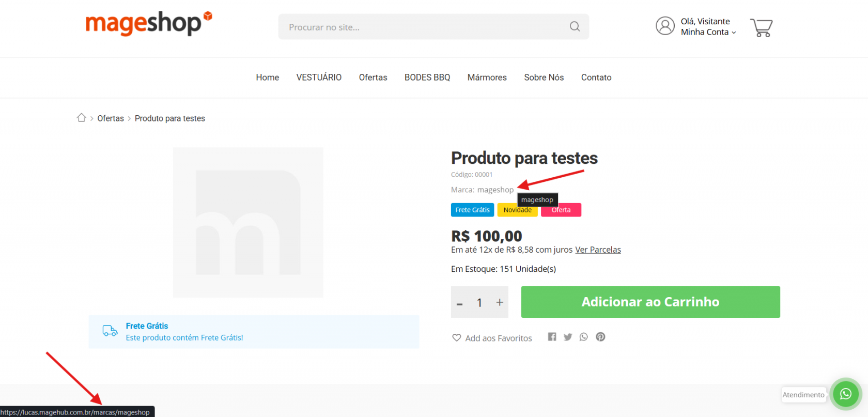Share product on Facebook
Image resolution: width=868 pixels, height=417 pixels.
552,337
